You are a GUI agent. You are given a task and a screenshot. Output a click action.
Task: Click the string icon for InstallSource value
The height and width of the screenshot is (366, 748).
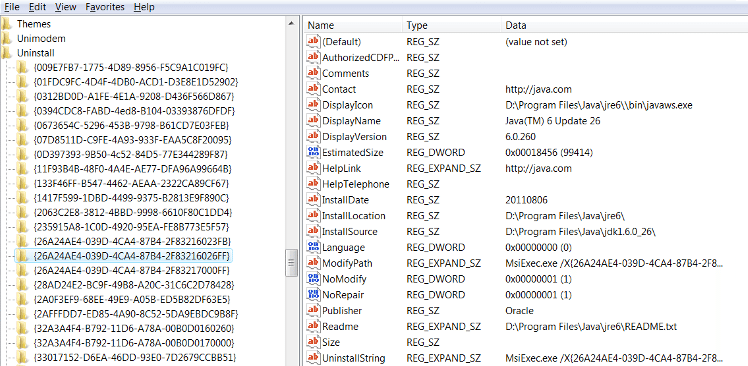[x=313, y=231]
